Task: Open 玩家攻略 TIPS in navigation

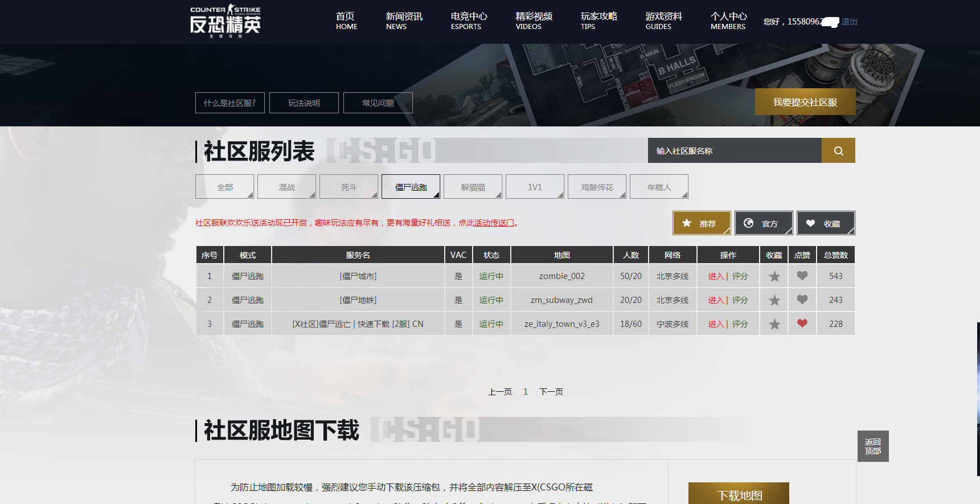Action: click(x=598, y=21)
